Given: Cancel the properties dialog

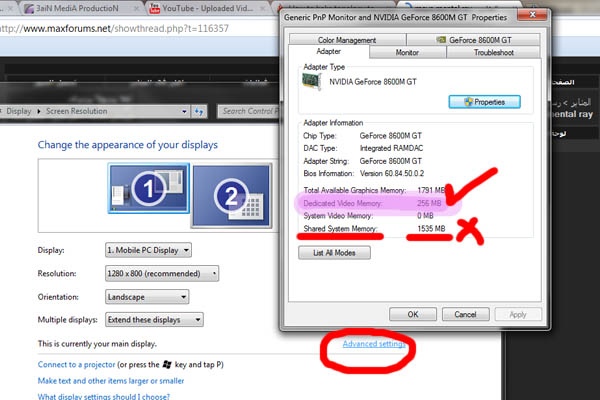Looking at the screenshot, I should tap(465, 314).
